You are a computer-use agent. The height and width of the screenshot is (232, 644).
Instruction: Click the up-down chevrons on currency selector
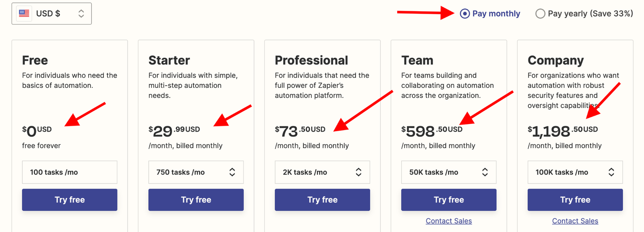pyautogui.click(x=81, y=14)
